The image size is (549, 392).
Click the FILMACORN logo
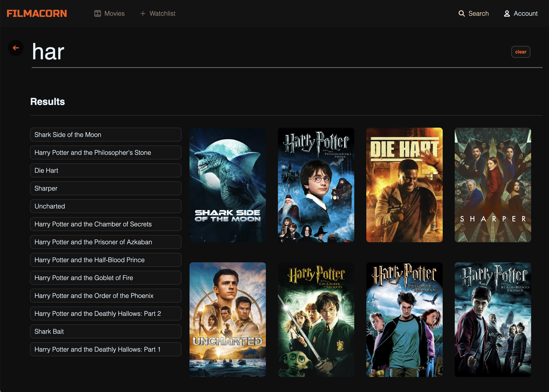pos(37,13)
